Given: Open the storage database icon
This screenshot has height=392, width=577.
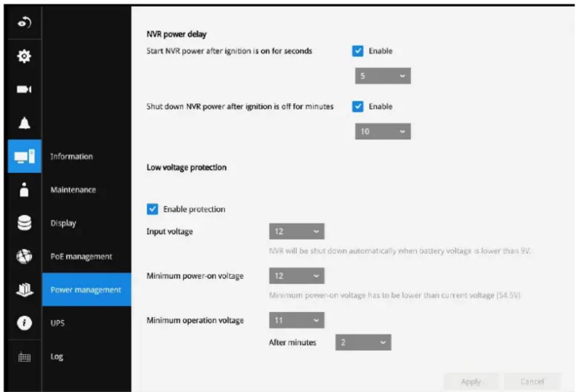Looking at the screenshot, I should [x=24, y=223].
